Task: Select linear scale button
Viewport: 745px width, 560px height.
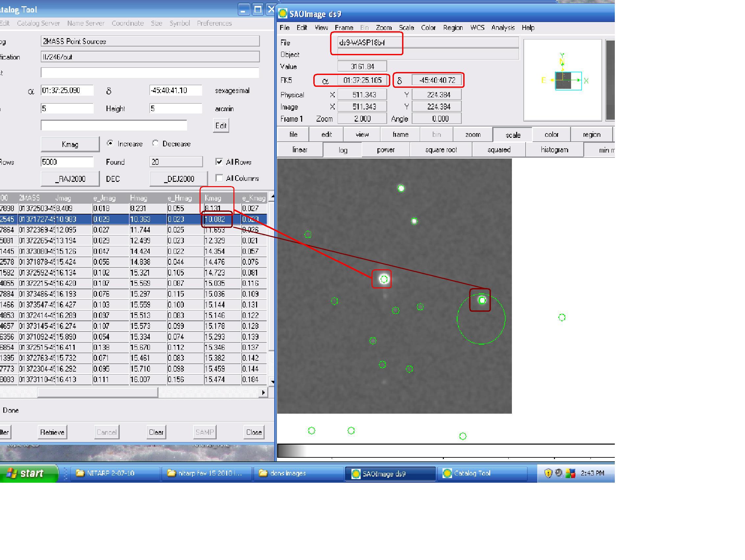Action: 300,150
